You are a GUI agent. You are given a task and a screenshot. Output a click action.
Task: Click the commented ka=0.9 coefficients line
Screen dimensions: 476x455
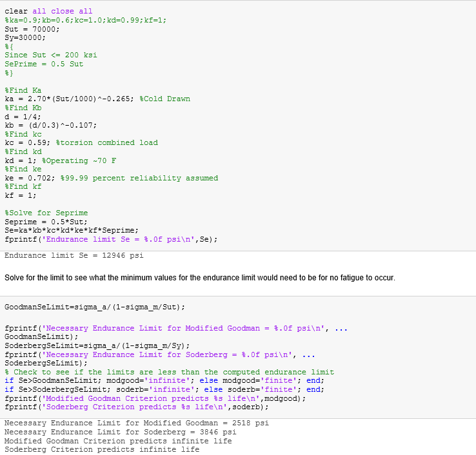[x=85, y=20]
